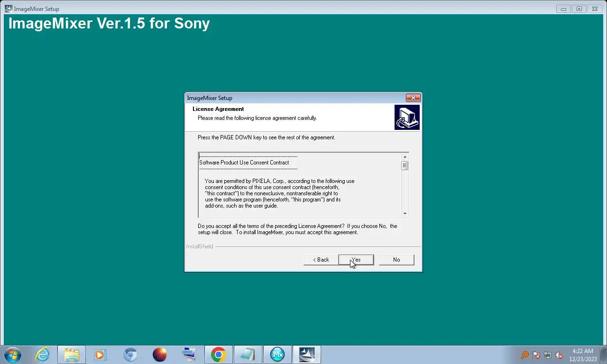This screenshot has width=607, height=364.
Task: Click the license scrollbar down arrow
Action: tap(405, 213)
